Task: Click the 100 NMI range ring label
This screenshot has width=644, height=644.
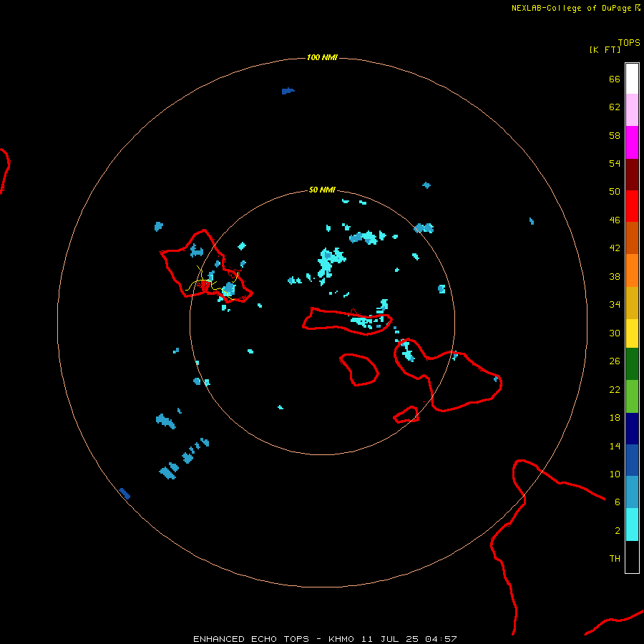Action: point(322,57)
